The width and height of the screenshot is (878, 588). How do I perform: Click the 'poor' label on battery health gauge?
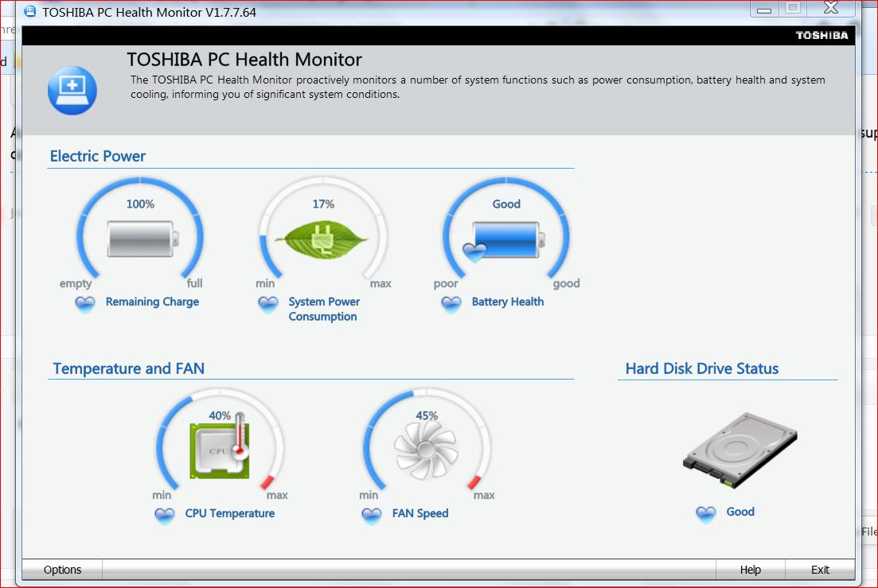pyautogui.click(x=446, y=283)
